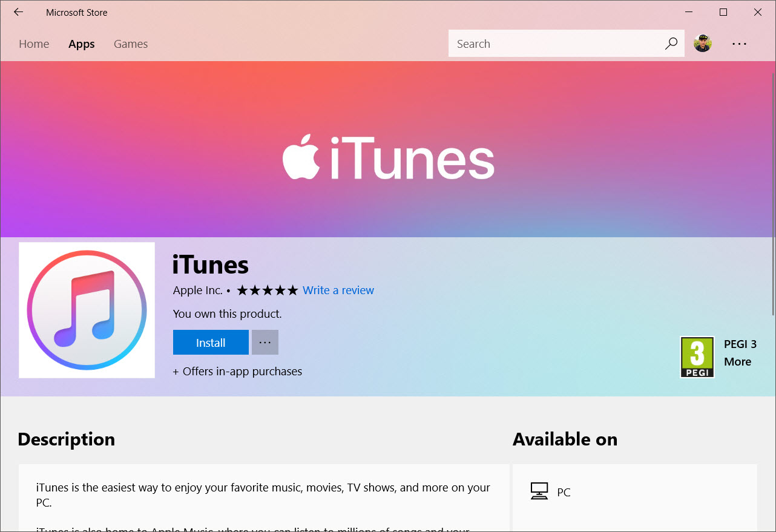Open the Write a review link
Screen dimensions: 776x532
[x=338, y=290]
